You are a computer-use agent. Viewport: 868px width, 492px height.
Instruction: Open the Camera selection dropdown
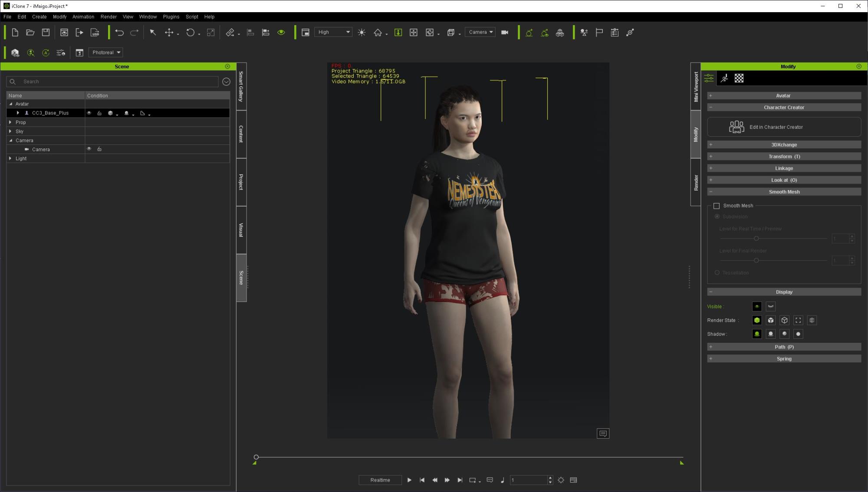pos(480,32)
